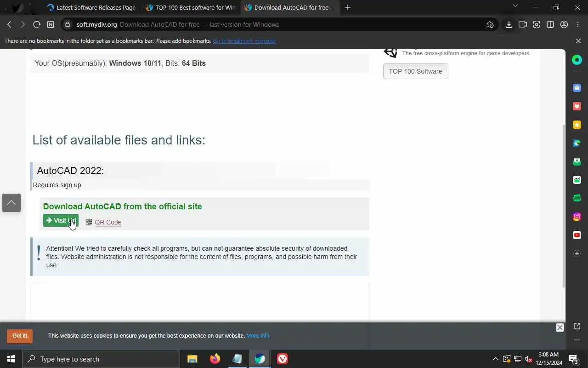
Task: Click the page vertical scrollbar
Action: [x=564, y=206]
